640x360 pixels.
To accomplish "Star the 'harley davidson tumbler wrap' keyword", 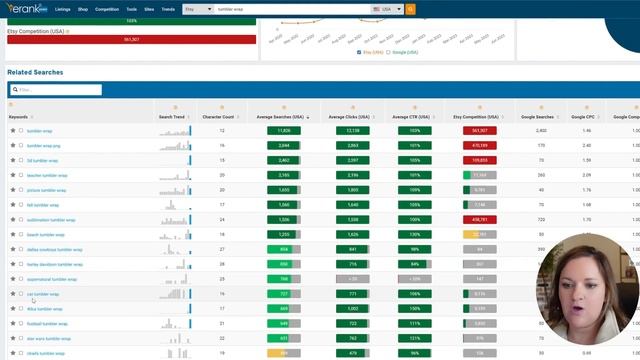I will (x=13, y=264).
